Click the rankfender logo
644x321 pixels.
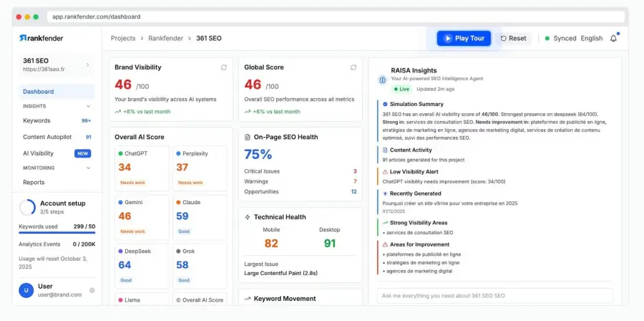point(41,38)
